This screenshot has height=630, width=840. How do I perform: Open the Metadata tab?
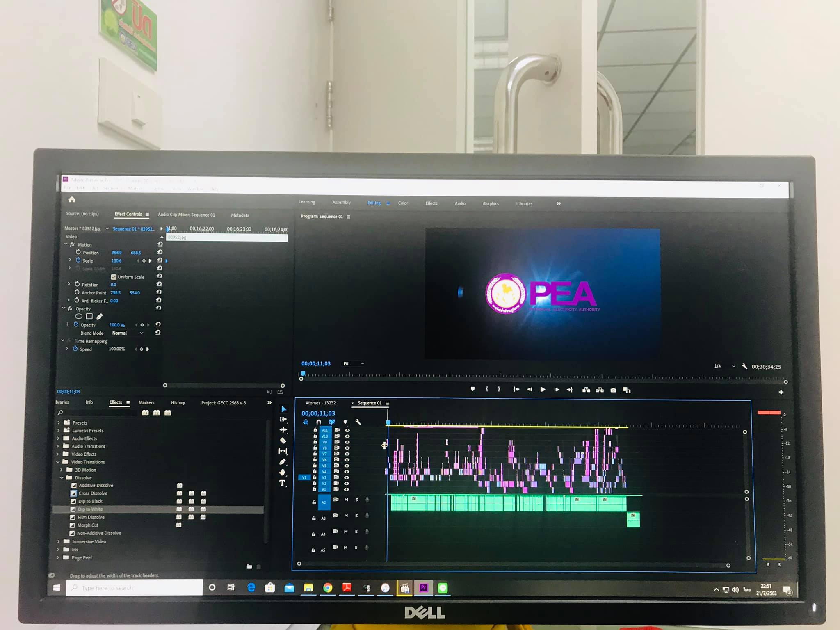[240, 215]
